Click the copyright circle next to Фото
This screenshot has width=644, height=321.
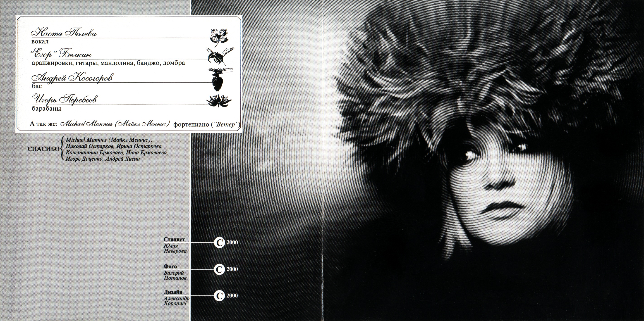(x=219, y=270)
